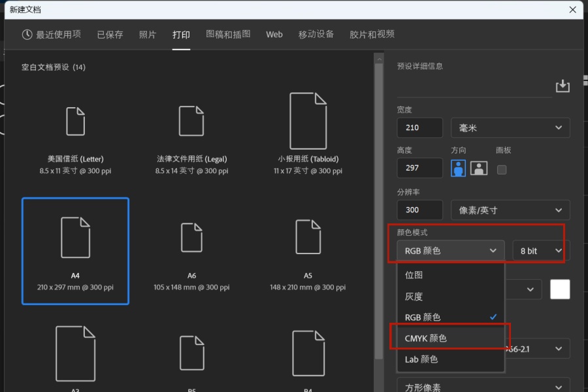The width and height of the screenshot is (588, 392).
Task: Open the 像素/英寸 resolution unit dropdown
Action: (x=510, y=210)
